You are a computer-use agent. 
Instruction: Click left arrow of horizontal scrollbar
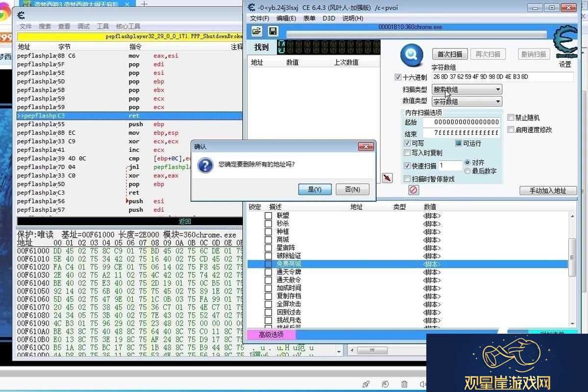coord(351,350)
